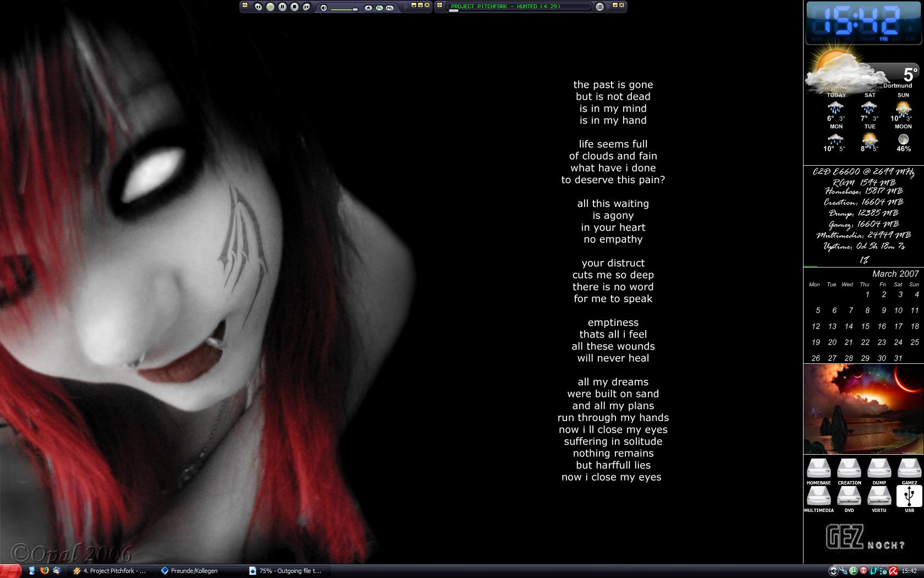
Task: Click the GEZ NOCH? logo widget
Action: click(865, 537)
